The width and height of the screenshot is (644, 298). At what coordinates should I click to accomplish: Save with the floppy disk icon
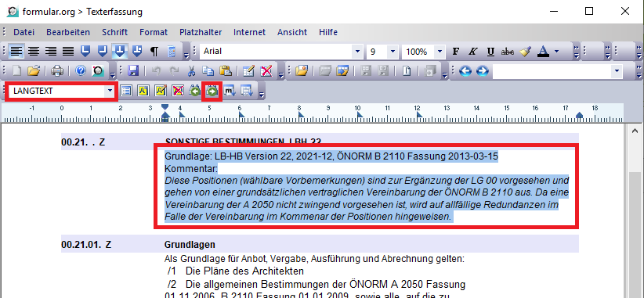coord(133,71)
